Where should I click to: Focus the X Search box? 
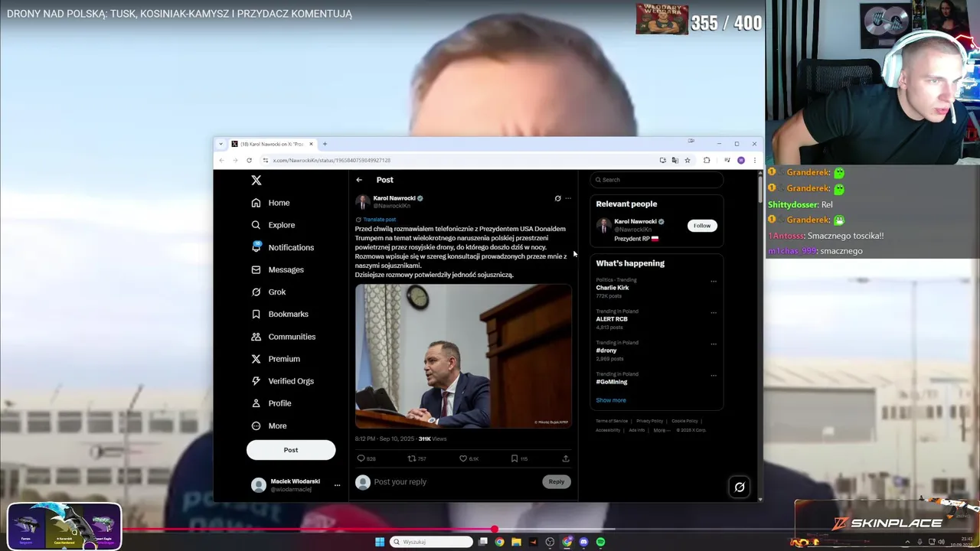click(657, 180)
